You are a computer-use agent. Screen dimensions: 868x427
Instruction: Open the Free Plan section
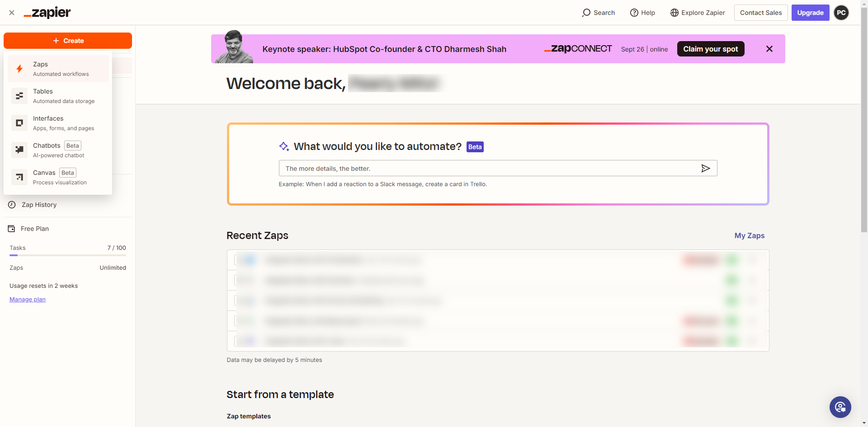coord(28,229)
